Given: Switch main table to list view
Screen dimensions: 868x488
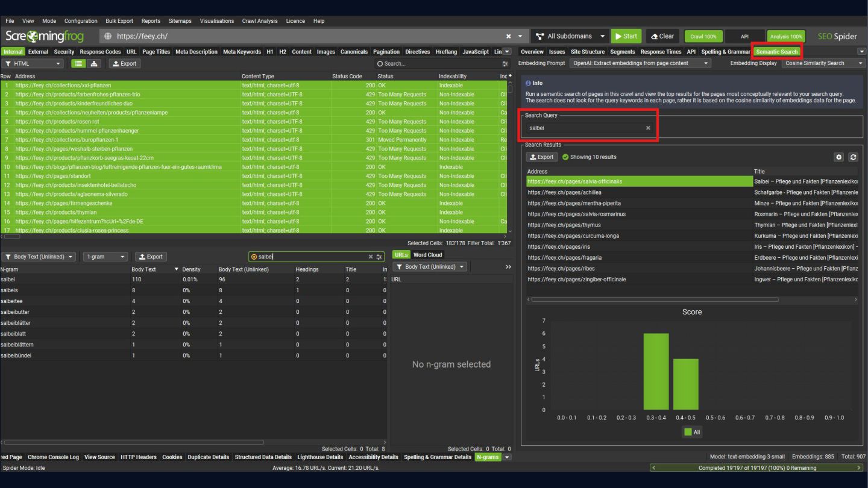Looking at the screenshot, I should 78,64.
